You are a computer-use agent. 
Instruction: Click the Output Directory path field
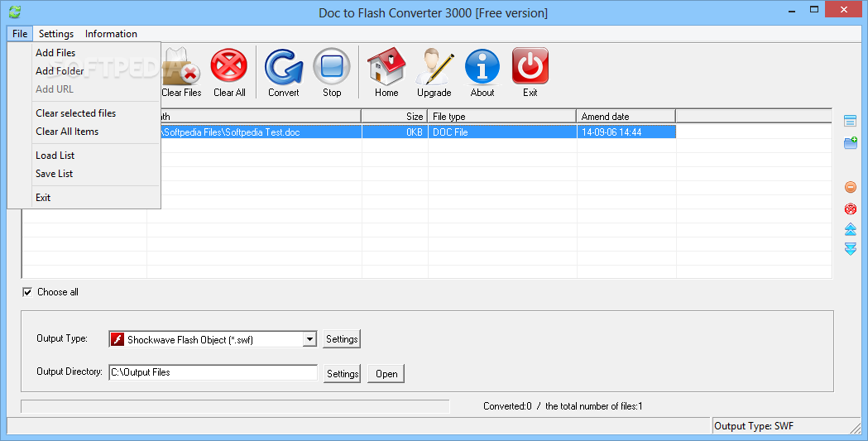213,372
